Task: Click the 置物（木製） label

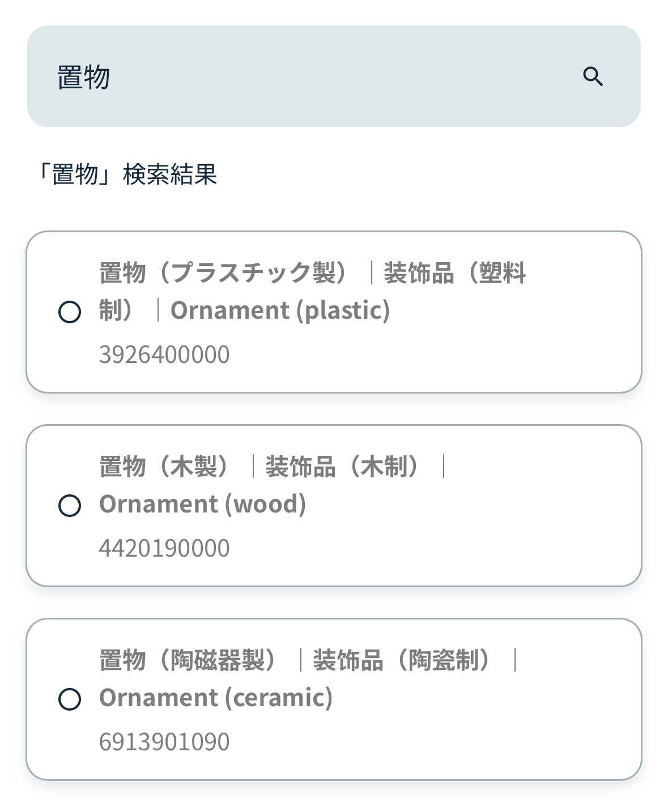Action: [x=165, y=467]
